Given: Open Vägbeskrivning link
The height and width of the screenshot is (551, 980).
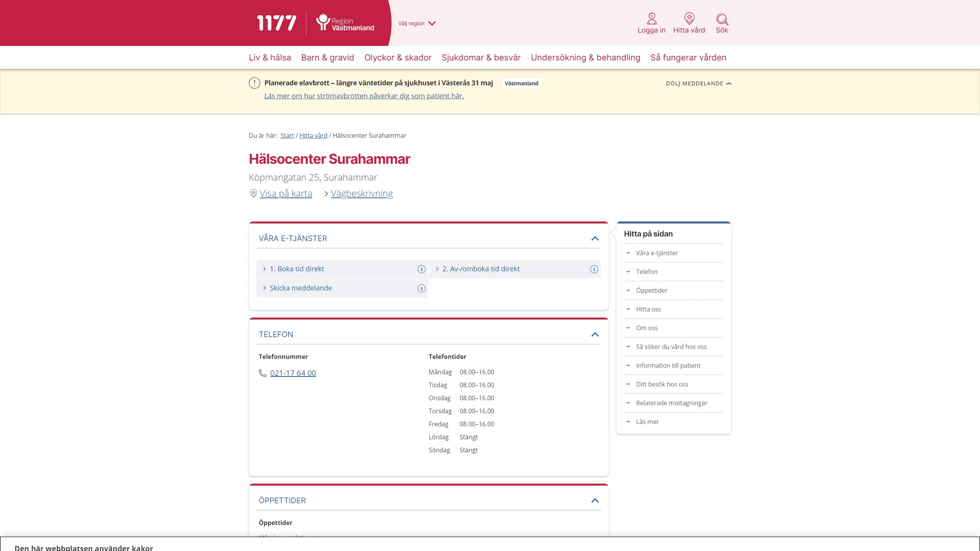Looking at the screenshot, I should [x=362, y=194].
